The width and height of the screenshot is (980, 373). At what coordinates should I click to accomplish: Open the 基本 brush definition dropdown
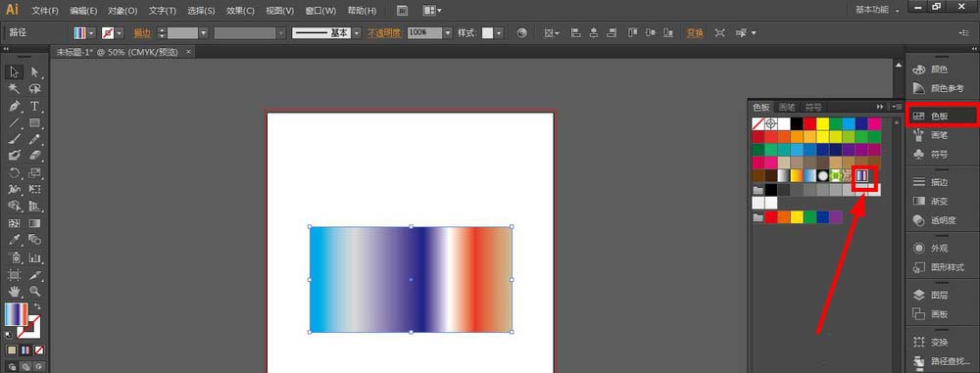point(357,33)
